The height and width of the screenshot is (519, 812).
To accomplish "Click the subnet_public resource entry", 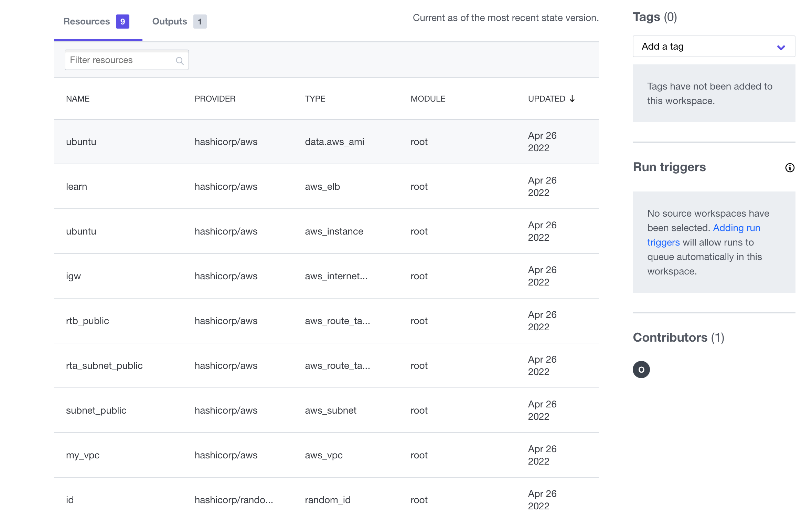I will 96,410.
